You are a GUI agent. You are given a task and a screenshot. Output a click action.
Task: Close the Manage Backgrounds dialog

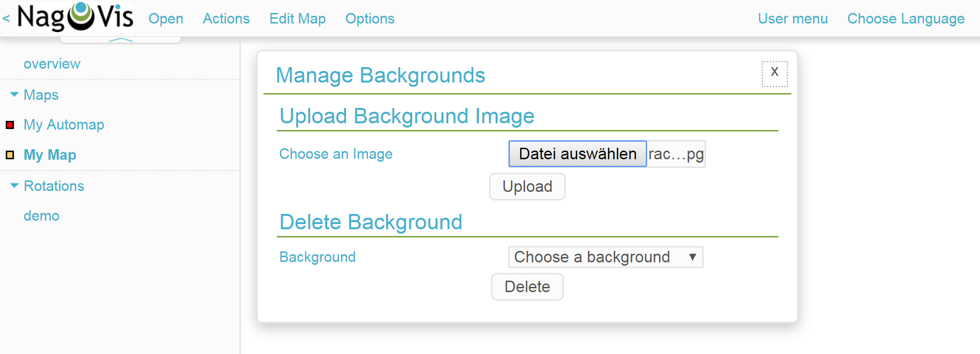point(775,73)
